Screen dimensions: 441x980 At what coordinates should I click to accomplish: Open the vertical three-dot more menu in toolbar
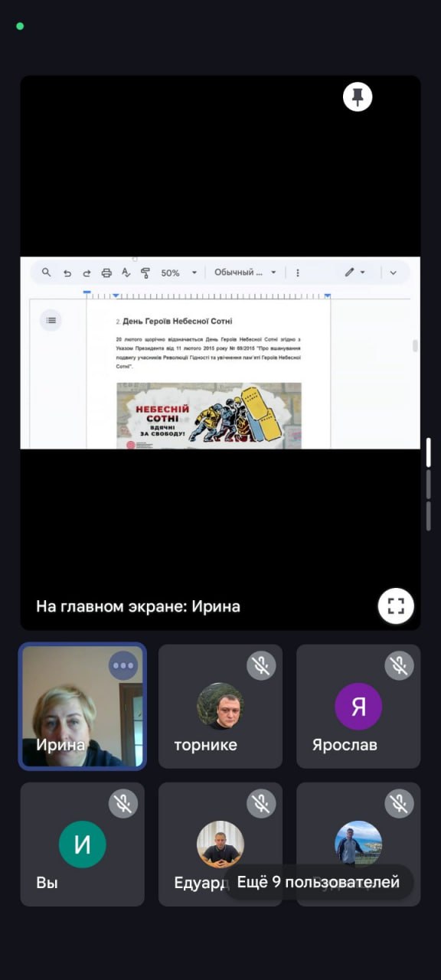pos(298,273)
